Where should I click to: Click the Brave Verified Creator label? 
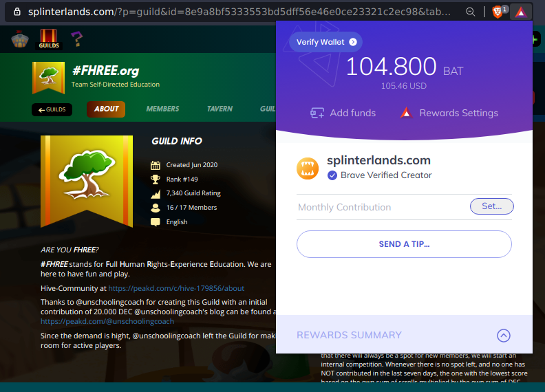pyautogui.click(x=386, y=175)
